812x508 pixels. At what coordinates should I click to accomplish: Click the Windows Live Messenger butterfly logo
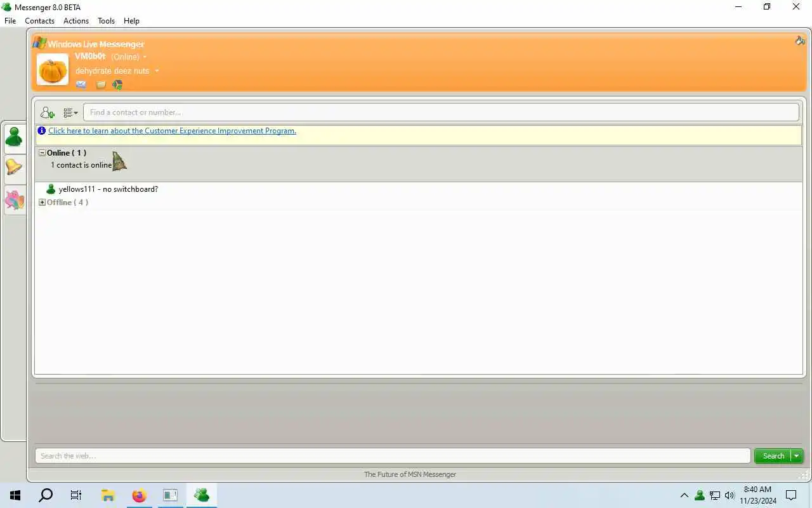point(39,43)
